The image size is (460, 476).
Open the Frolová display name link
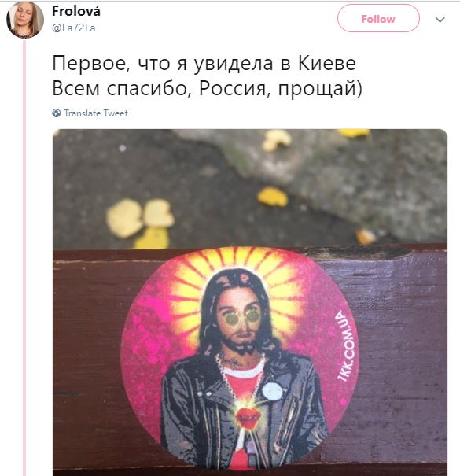click(76, 11)
